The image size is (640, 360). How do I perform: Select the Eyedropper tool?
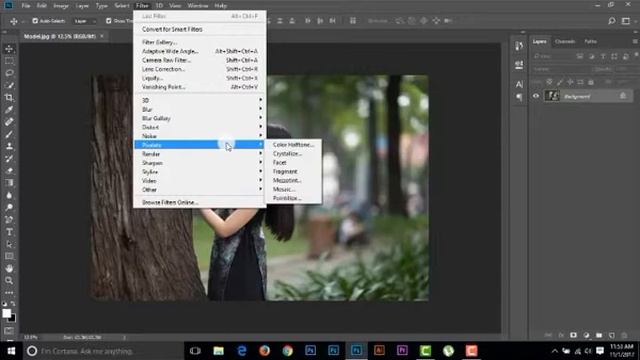click(x=9, y=110)
